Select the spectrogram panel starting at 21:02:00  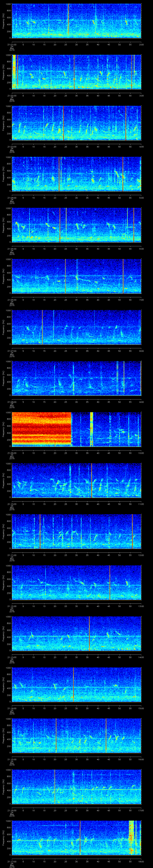click(76, 72)
